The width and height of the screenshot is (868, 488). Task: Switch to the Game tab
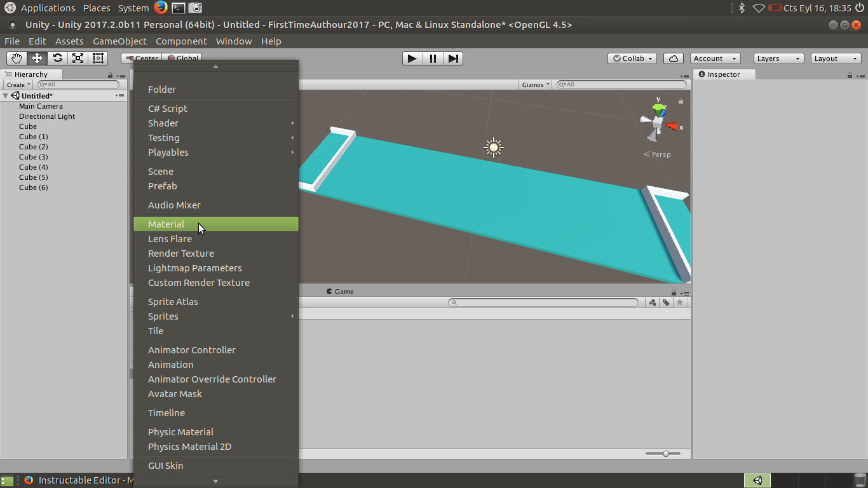coord(340,292)
